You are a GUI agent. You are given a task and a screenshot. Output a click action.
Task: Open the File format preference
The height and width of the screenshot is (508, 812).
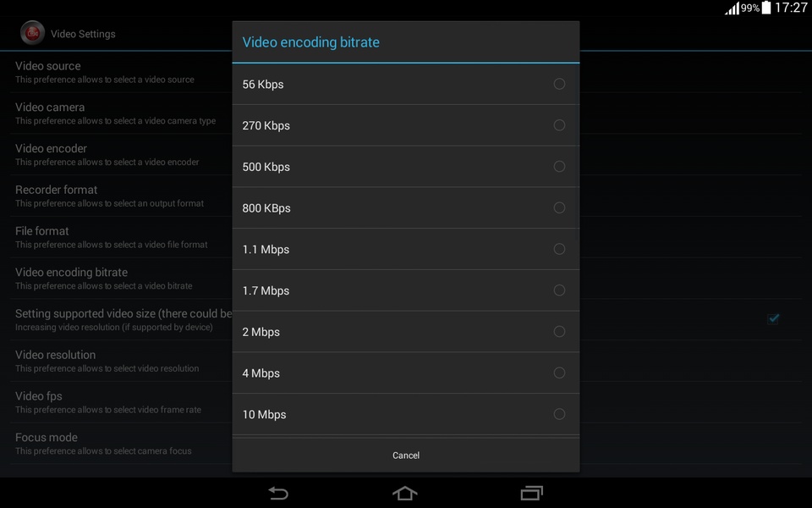click(121, 237)
